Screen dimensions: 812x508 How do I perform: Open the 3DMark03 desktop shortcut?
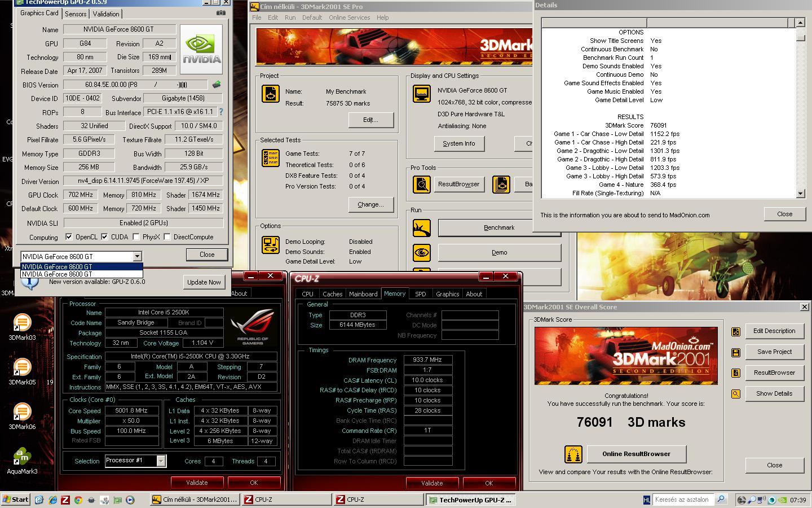tap(22, 327)
